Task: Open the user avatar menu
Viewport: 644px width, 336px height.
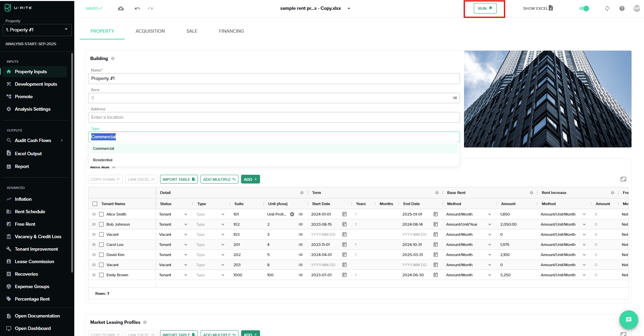Action: pos(637,8)
